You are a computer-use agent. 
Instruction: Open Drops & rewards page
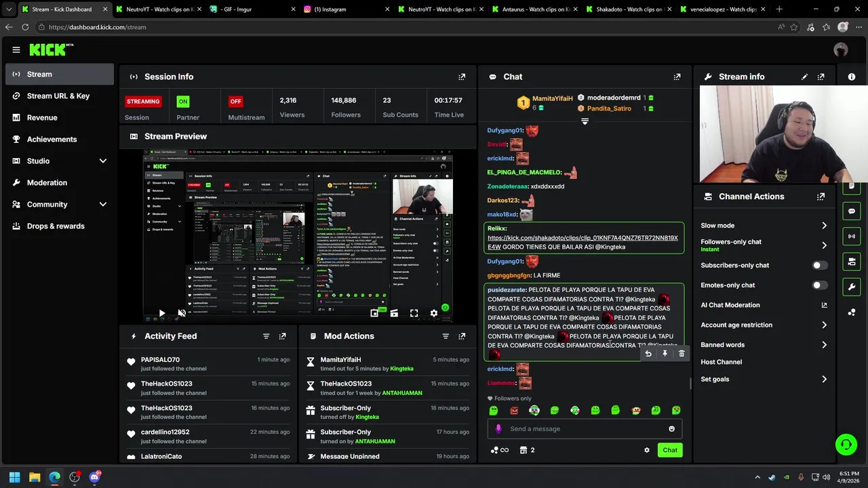coord(60,226)
